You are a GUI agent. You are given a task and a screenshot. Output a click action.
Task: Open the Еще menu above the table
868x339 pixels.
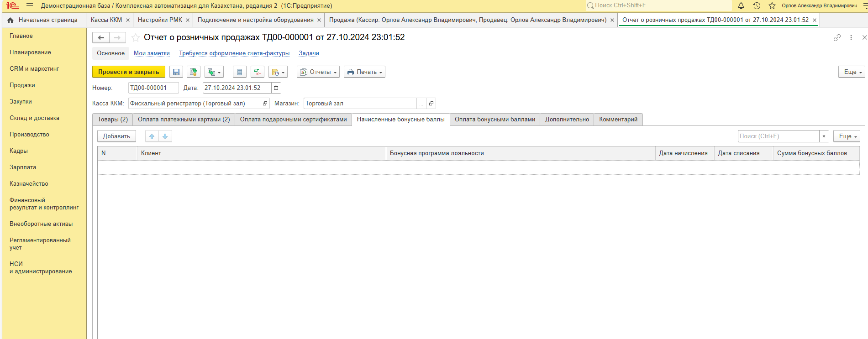(847, 136)
